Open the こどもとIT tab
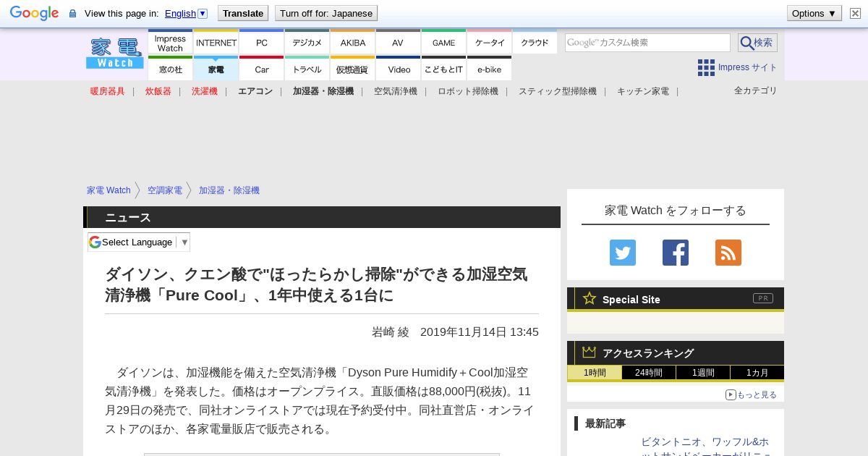The height and width of the screenshot is (456, 868). pyautogui.click(x=443, y=69)
